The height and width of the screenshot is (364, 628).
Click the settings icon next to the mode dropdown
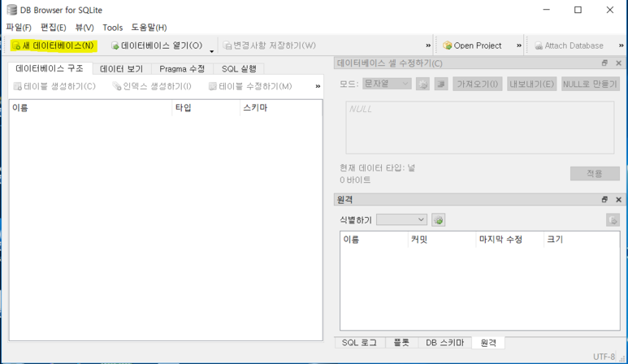pos(422,84)
